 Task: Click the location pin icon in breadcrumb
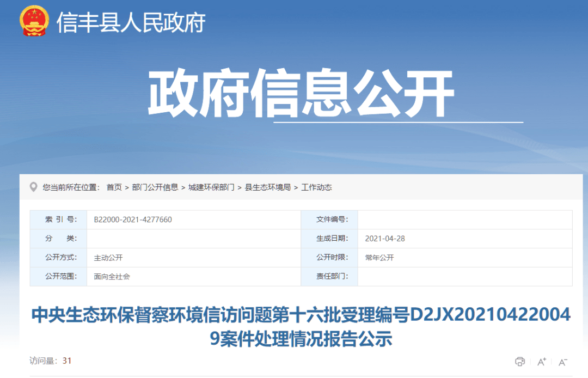pyautogui.click(x=34, y=187)
